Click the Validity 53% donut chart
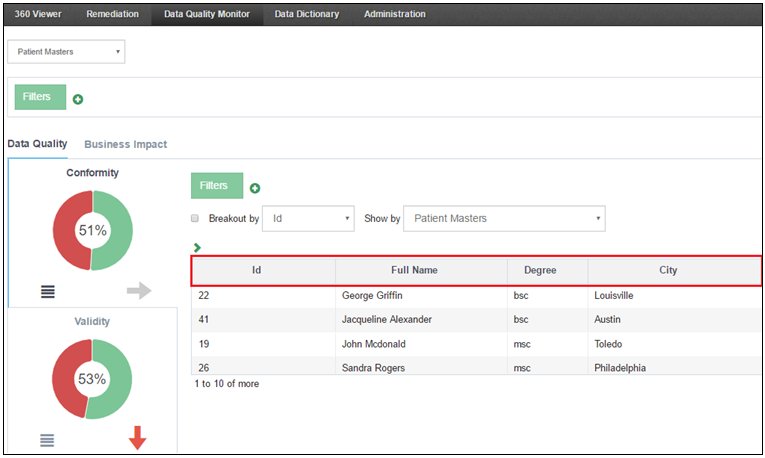765x458 pixels. pyautogui.click(x=92, y=379)
